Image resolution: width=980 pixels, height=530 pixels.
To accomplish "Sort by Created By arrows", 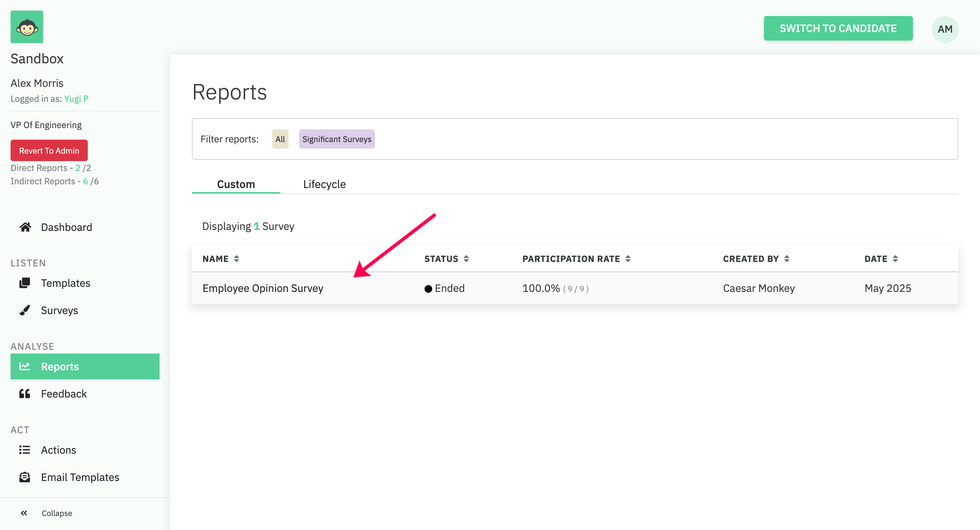I will click(786, 259).
